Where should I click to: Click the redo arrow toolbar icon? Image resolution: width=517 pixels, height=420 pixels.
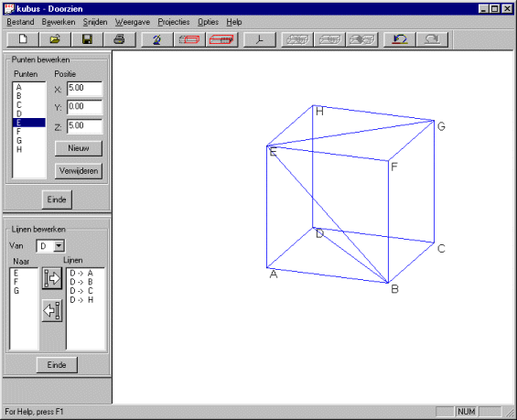[432, 39]
